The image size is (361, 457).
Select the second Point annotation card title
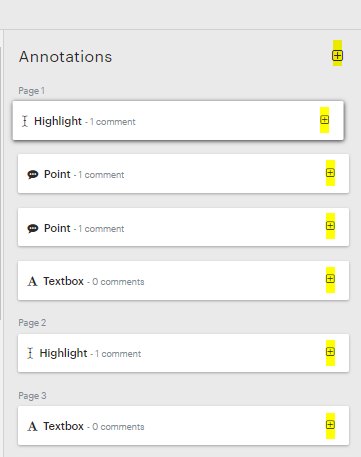[x=57, y=228]
